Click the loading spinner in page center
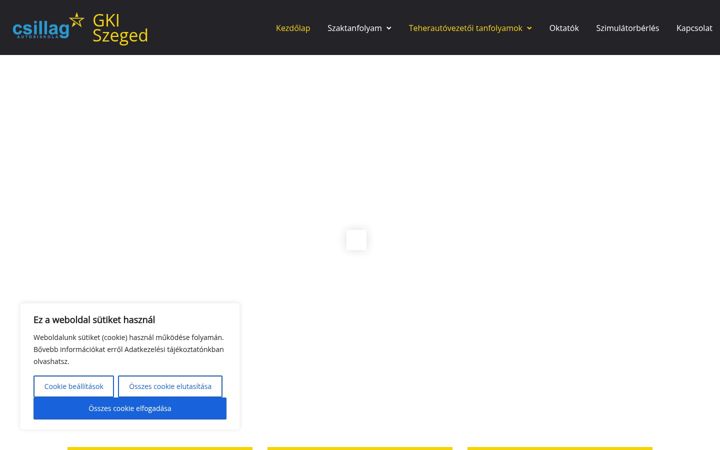The width and height of the screenshot is (720, 450). [x=356, y=240]
